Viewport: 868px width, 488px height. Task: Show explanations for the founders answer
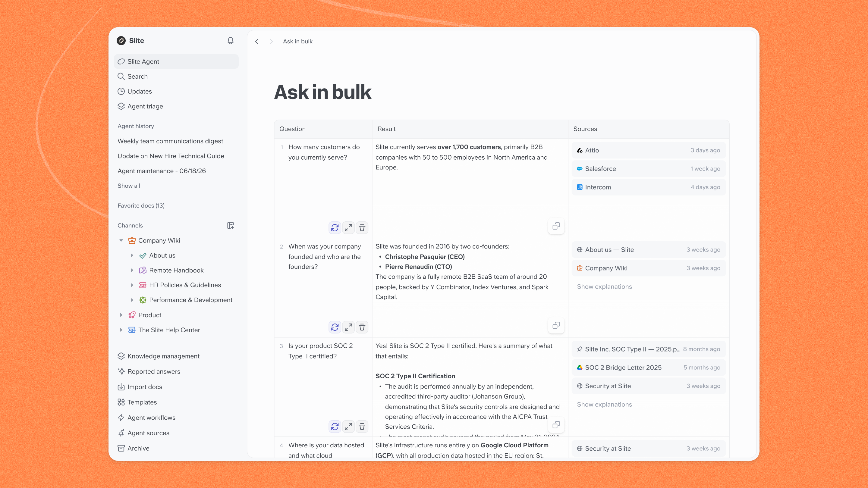(x=604, y=286)
